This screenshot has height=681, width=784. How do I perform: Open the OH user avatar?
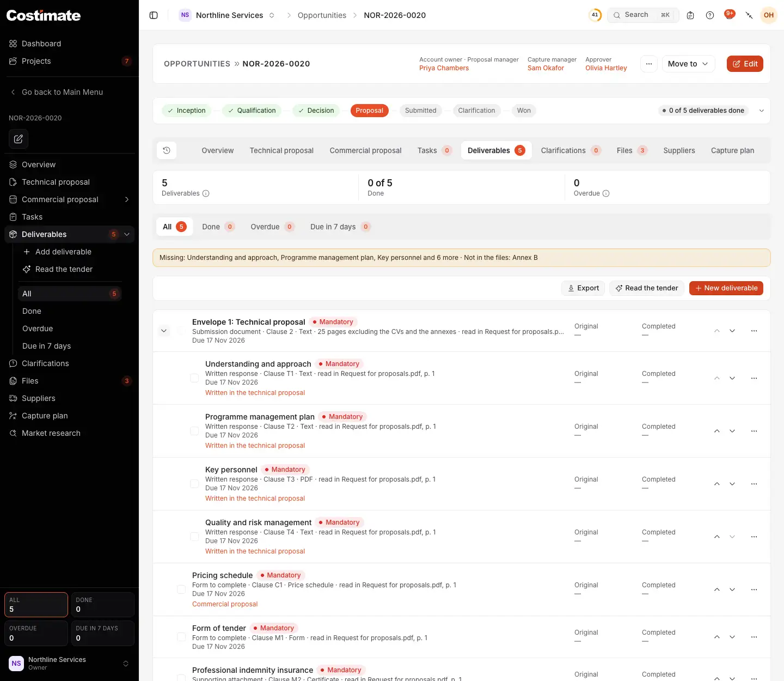pyautogui.click(x=769, y=15)
